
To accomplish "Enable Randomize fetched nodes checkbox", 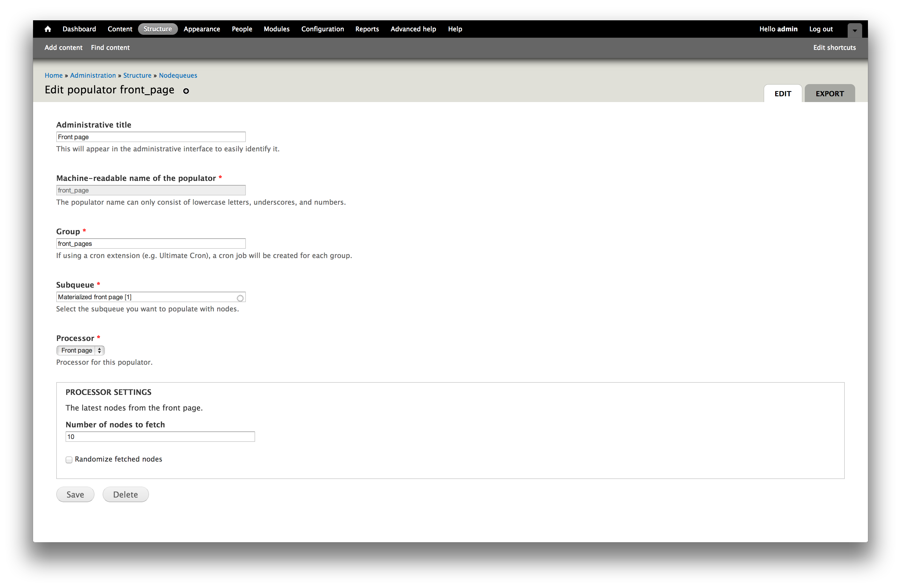I will [x=69, y=460].
